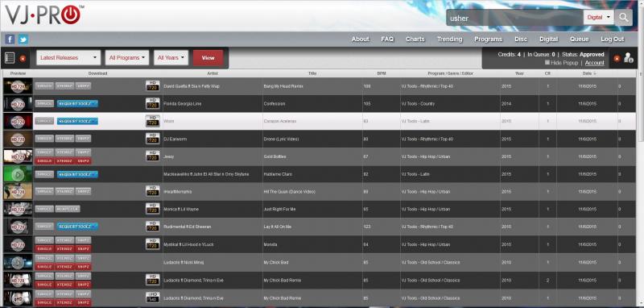Open the VJ-Pro Facebook page icon

(x=10, y=40)
